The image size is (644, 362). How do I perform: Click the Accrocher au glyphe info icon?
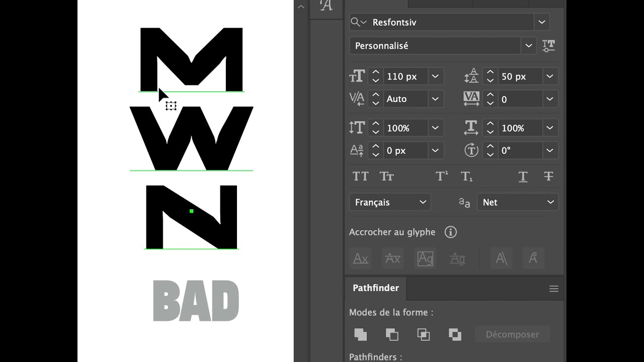pyautogui.click(x=450, y=232)
